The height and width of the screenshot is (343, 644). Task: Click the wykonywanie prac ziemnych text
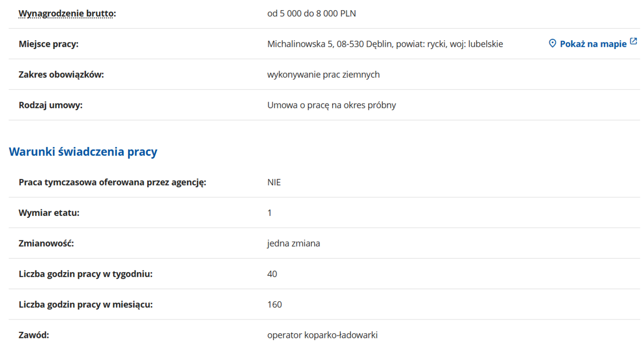tap(323, 75)
